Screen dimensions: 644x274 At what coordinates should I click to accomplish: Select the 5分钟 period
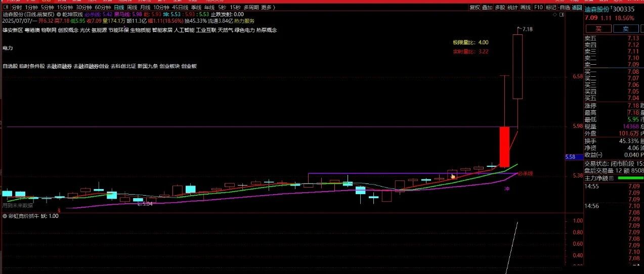coord(48,8)
